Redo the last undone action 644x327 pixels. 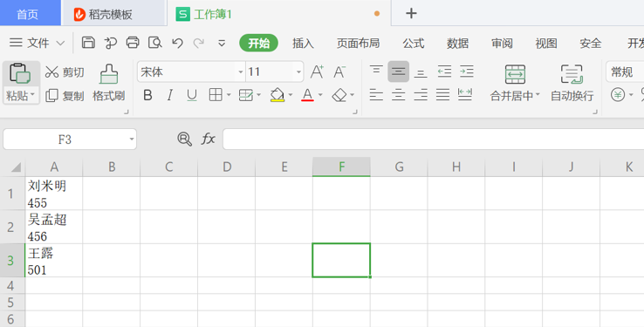pyautogui.click(x=199, y=43)
